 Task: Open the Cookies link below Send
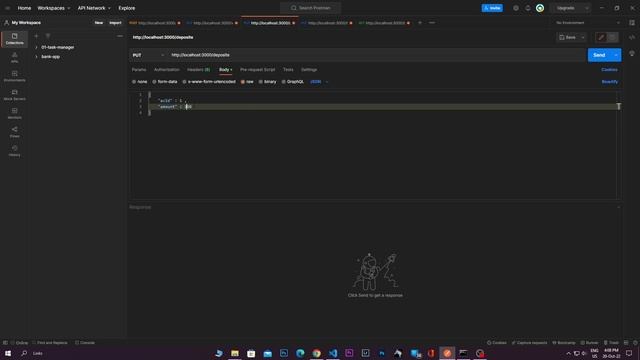point(609,70)
